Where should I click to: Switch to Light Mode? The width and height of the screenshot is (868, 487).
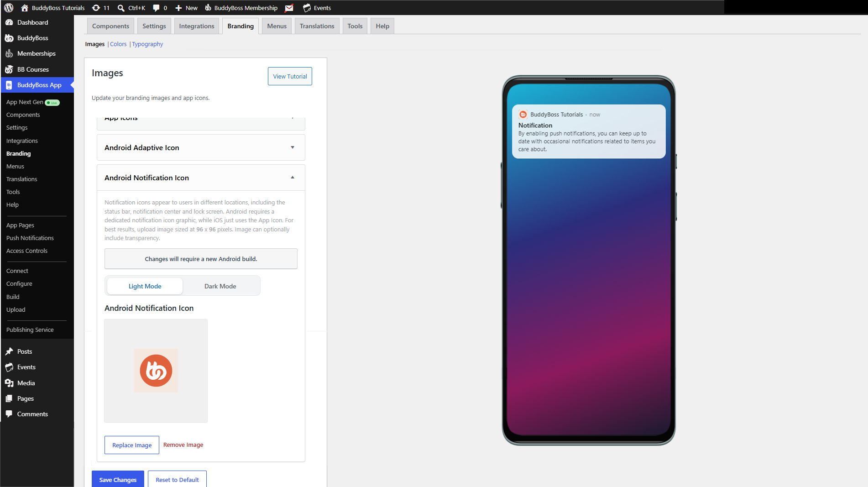pyautogui.click(x=145, y=286)
